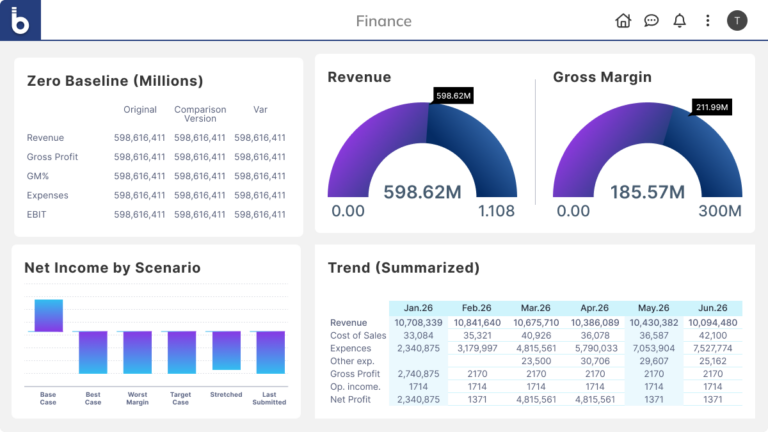Select the Best Case bar

[x=93, y=352]
